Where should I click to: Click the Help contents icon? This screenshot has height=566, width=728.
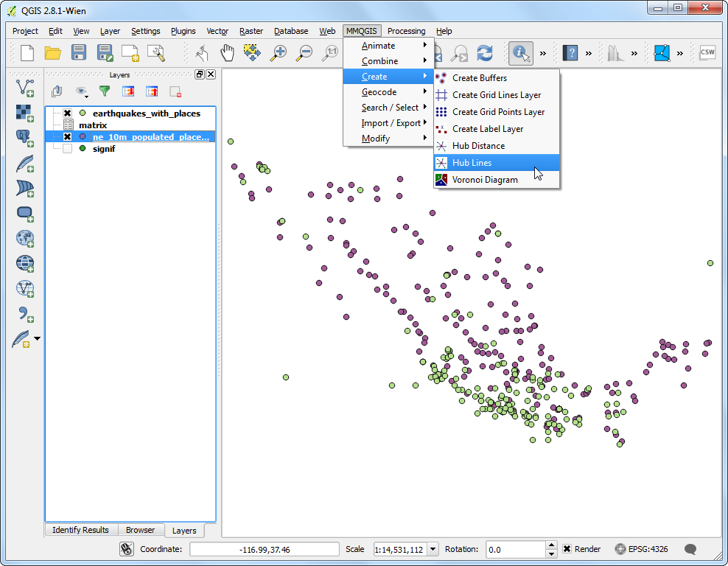click(x=570, y=53)
